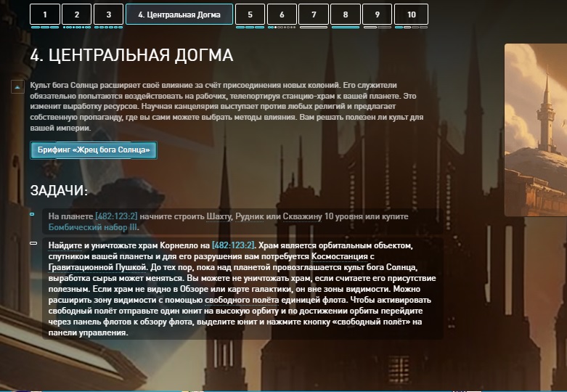Open chapter tab 3
The image size is (567, 392).
[108, 15]
